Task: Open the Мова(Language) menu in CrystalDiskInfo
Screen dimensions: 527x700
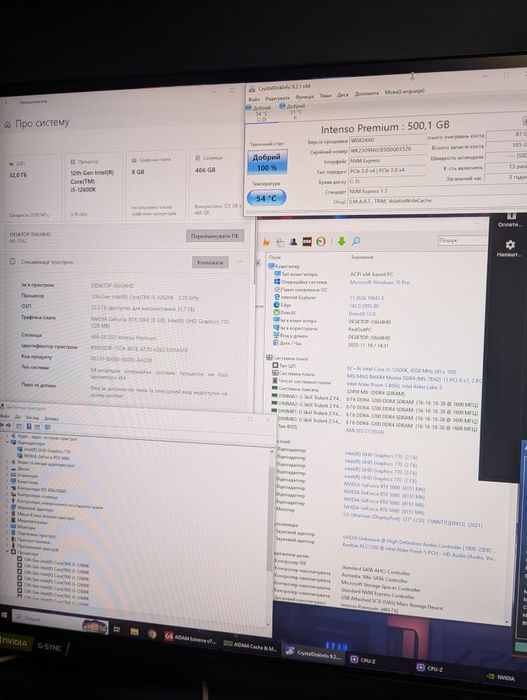Action: [x=405, y=91]
